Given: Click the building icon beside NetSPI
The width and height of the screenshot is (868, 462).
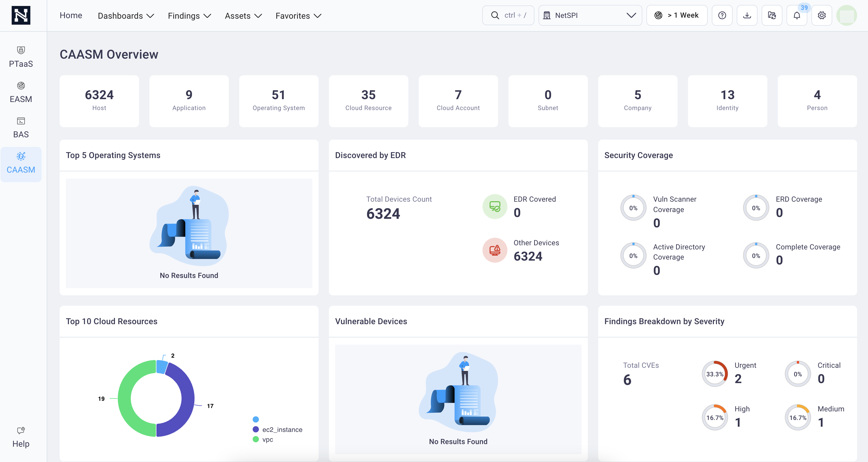Looking at the screenshot, I should coord(547,16).
